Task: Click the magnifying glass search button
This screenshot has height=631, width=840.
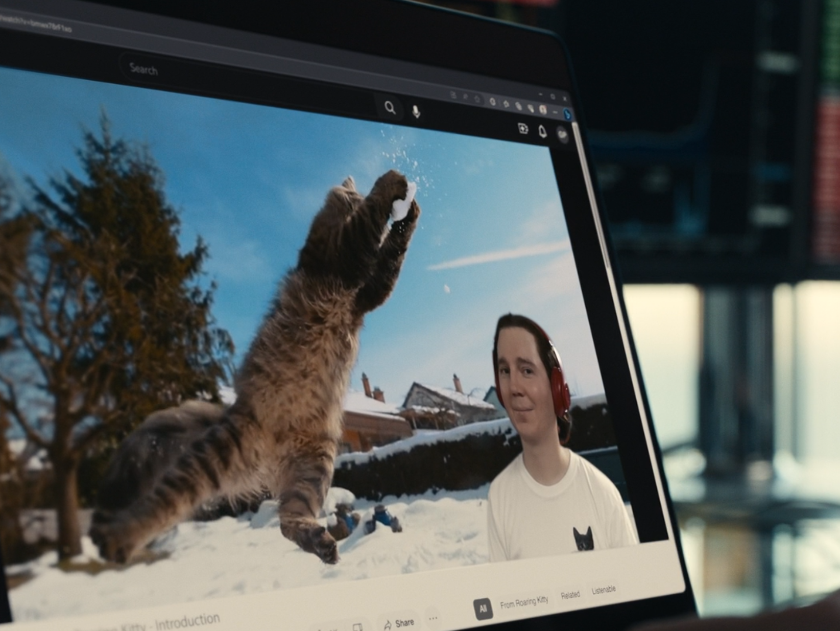Action: (390, 108)
